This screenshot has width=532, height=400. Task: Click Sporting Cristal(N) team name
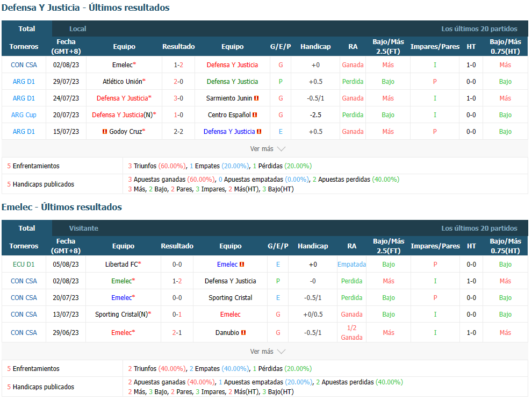point(121,314)
